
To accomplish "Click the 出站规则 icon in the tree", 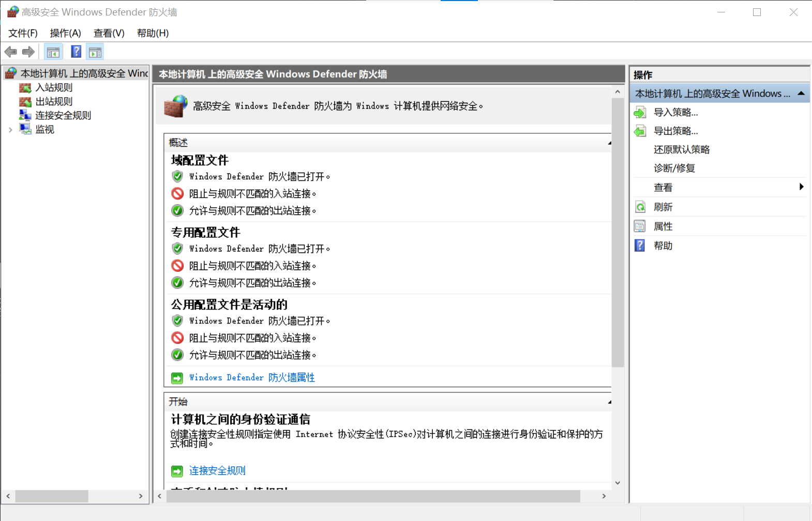I will tap(25, 102).
